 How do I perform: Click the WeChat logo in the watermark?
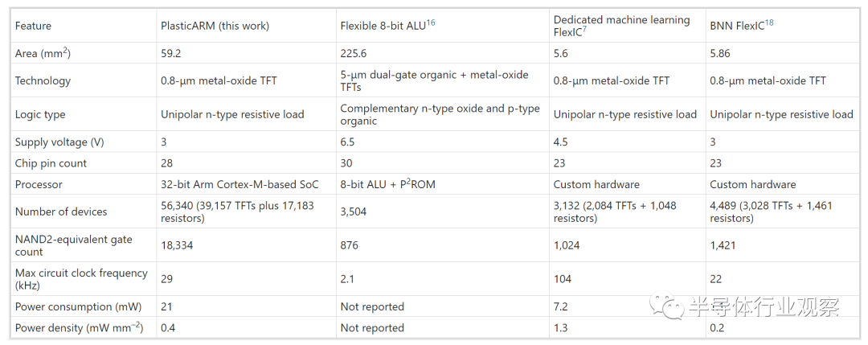click(667, 306)
